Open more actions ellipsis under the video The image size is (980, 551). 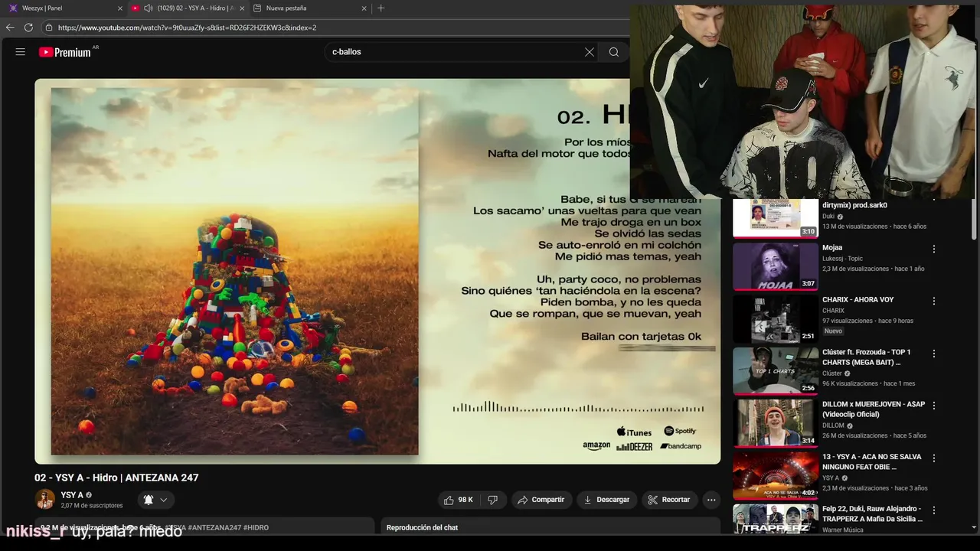[x=711, y=500]
